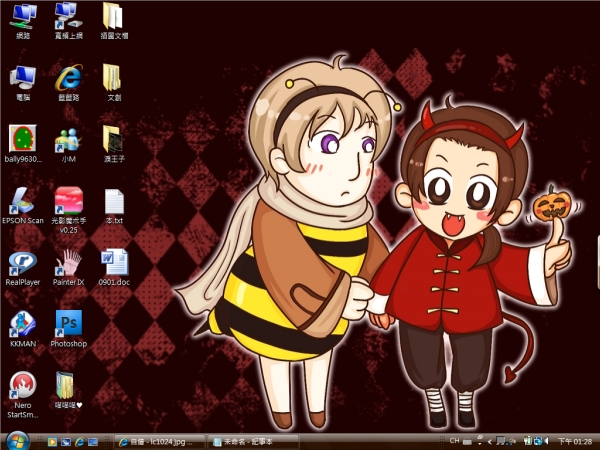Click Media Player quick launch icon
The height and width of the screenshot is (450, 600).
pos(52,442)
